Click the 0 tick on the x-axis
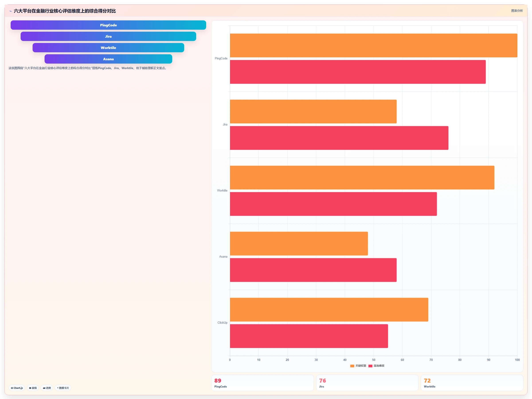Screen dimensions: 532x399 pyautogui.click(x=230, y=360)
